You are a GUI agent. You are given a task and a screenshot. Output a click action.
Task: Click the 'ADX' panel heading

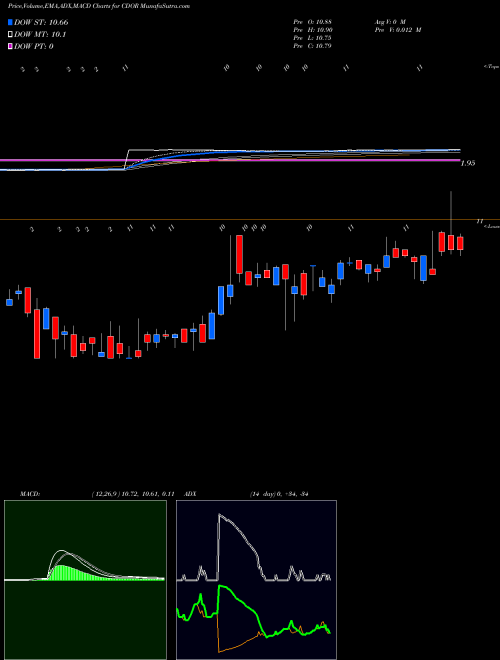[190, 494]
